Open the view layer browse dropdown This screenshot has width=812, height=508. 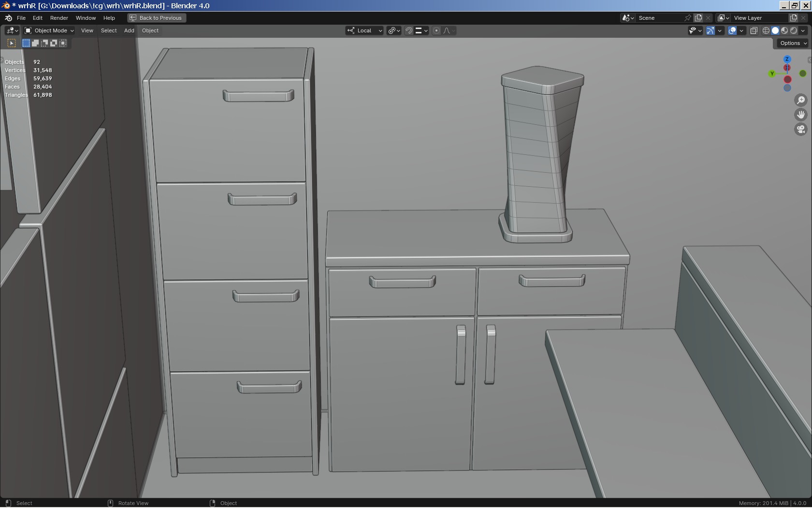point(723,18)
